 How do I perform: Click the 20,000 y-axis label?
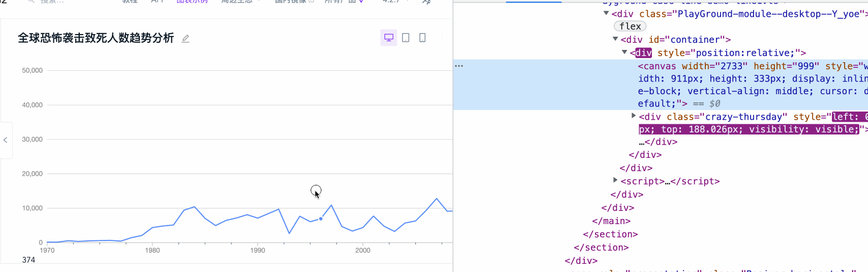pos(32,174)
